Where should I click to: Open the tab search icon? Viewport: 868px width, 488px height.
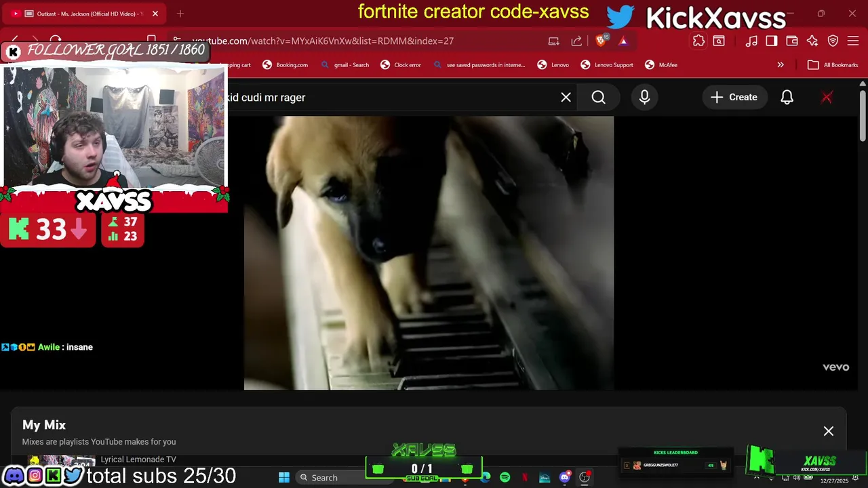(719, 41)
